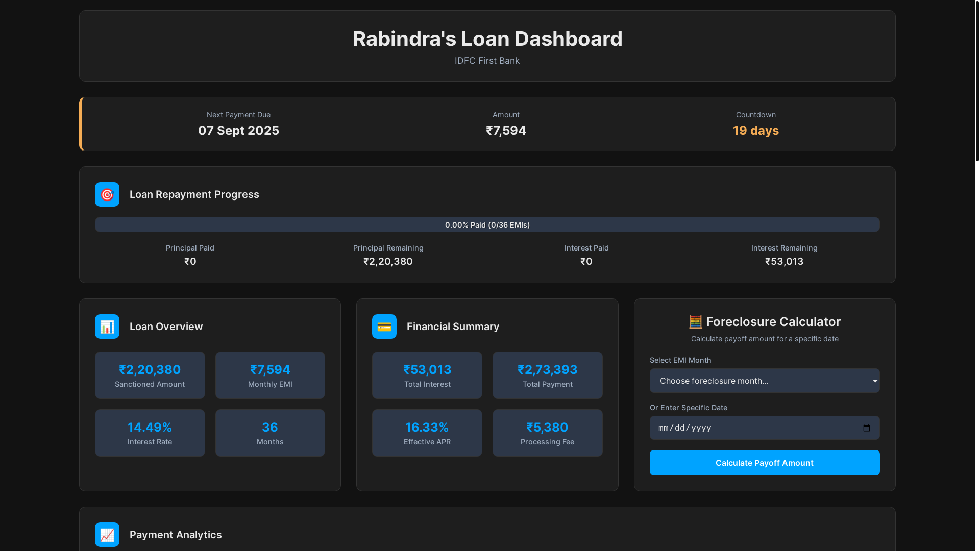Click Calculate payoff amount for a specific date text
Viewport: 980px width, 551px height.
point(765,339)
